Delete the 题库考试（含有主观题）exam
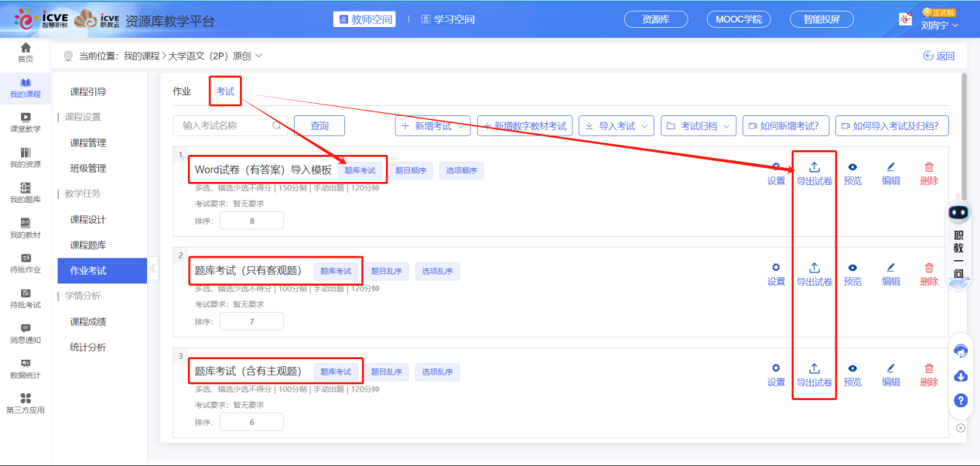 click(x=929, y=368)
